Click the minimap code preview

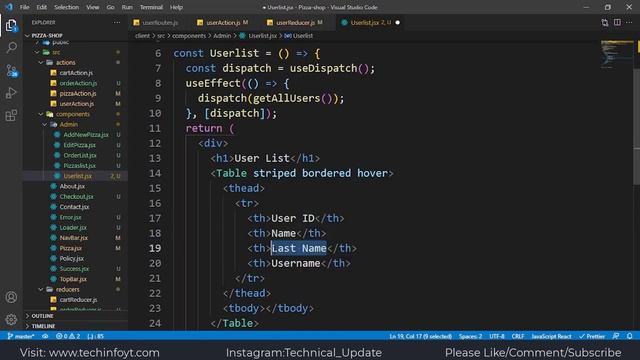point(616,54)
